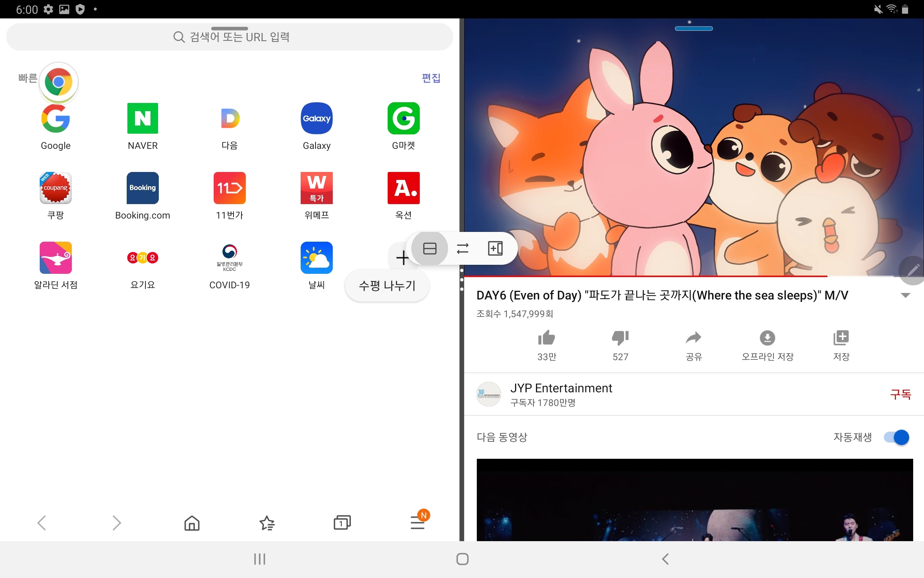This screenshot has width=924, height=578.
Task: Open the 요기요 shortcut
Action: pos(143,265)
